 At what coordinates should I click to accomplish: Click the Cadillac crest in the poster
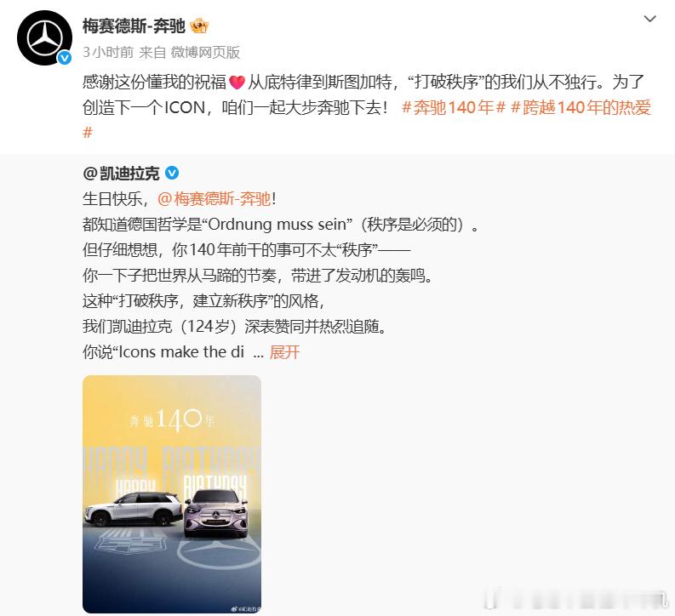(x=130, y=542)
